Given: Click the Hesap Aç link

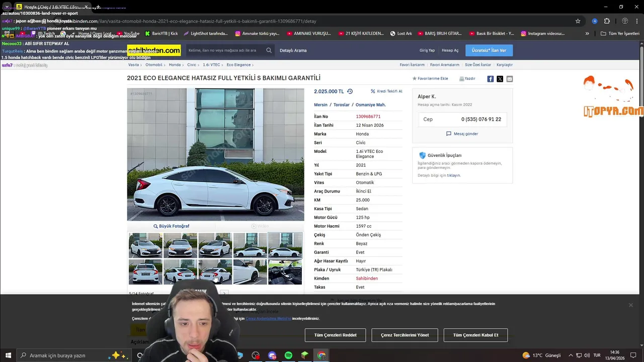Looking at the screenshot, I should (x=450, y=50).
